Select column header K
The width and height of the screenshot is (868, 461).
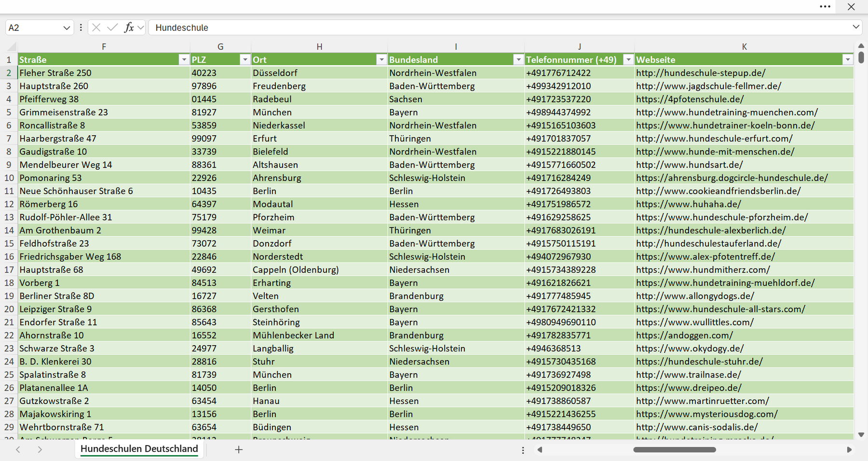coord(744,47)
